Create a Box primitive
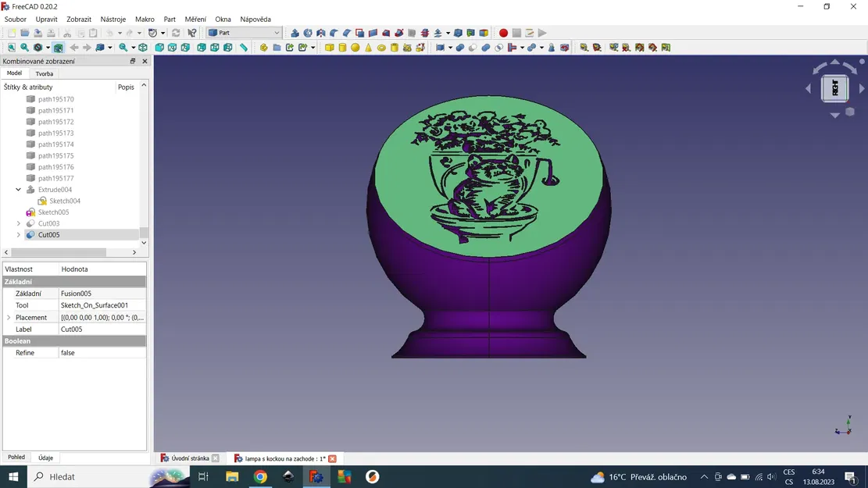The height and width of the screenshot is (488, 868). coord(330,48)
